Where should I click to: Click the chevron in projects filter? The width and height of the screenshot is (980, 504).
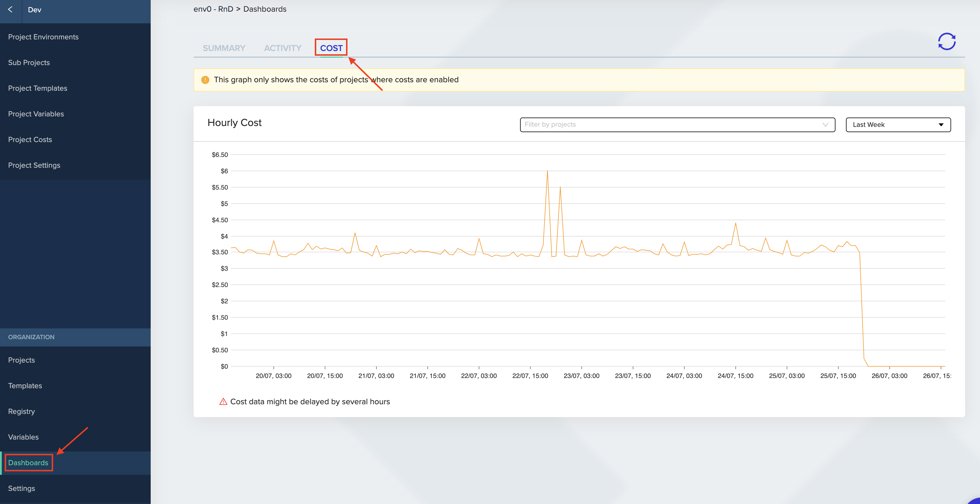825,125
